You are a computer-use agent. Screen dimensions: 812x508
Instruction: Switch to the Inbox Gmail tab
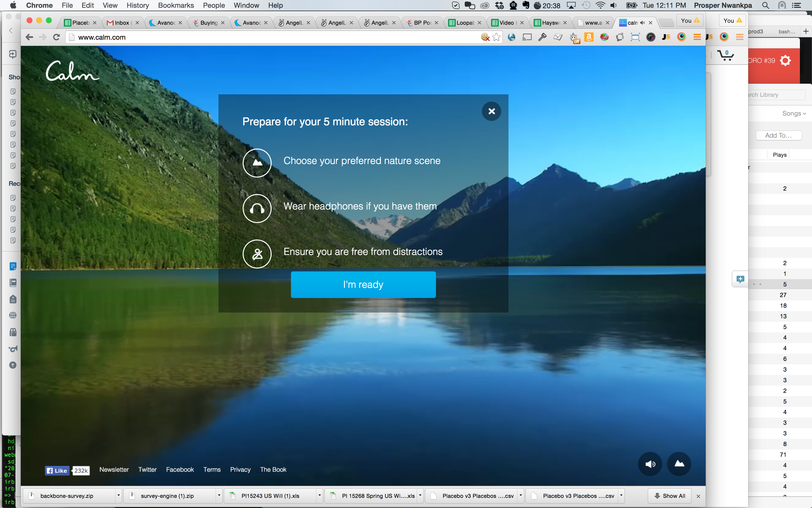coord(122,22)
